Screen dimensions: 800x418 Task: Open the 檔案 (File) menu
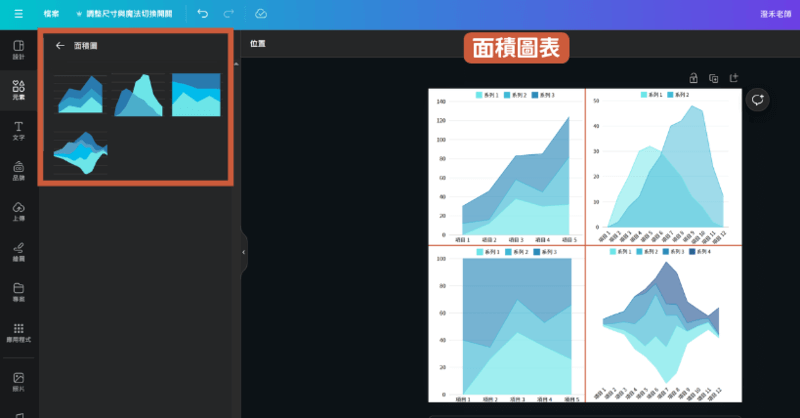click(x=51, y=14)
